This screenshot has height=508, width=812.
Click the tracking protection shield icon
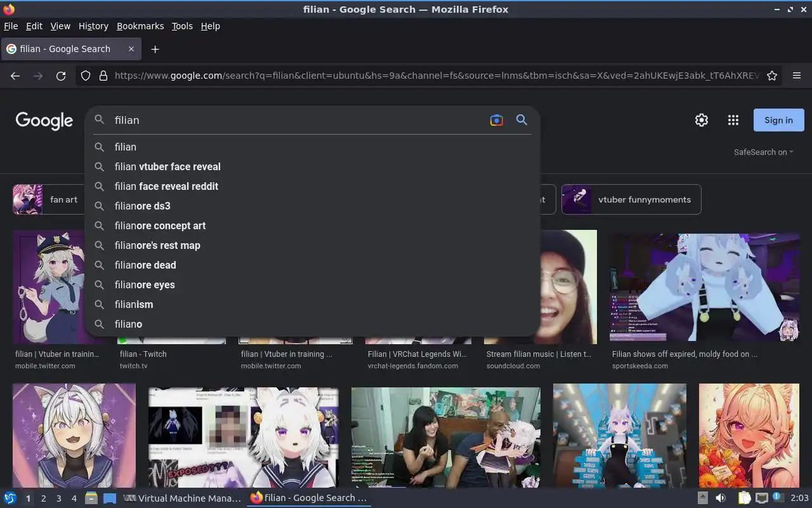(x=86, y=76)
